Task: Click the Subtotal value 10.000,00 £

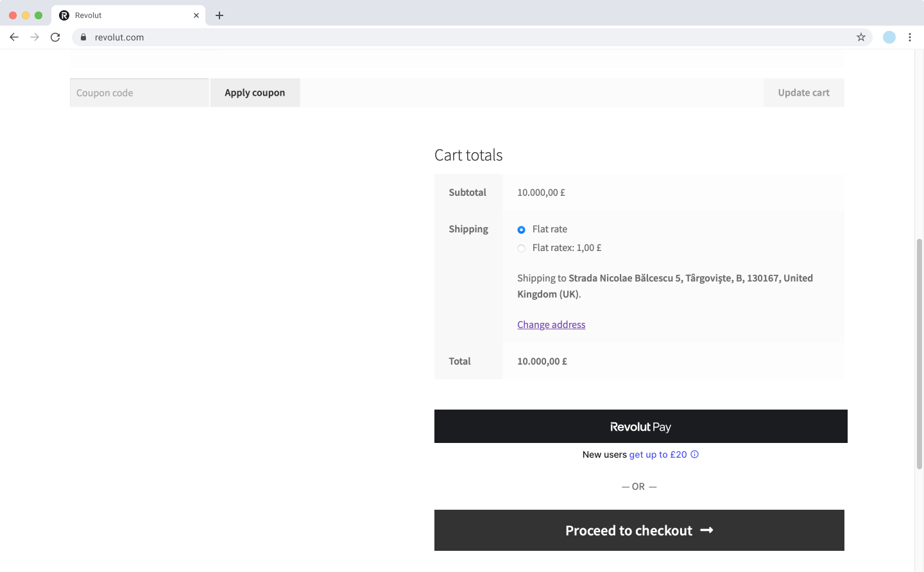Action: pos(541,193)
